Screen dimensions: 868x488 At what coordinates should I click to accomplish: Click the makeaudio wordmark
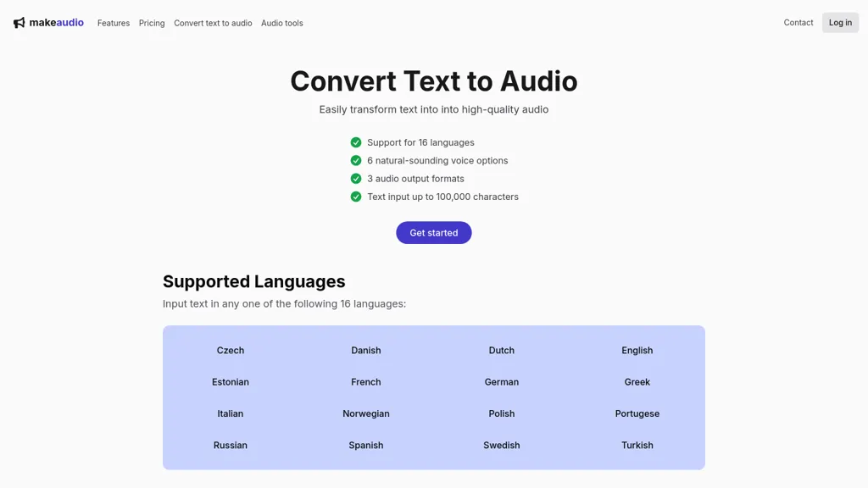(x=55, y=22)
